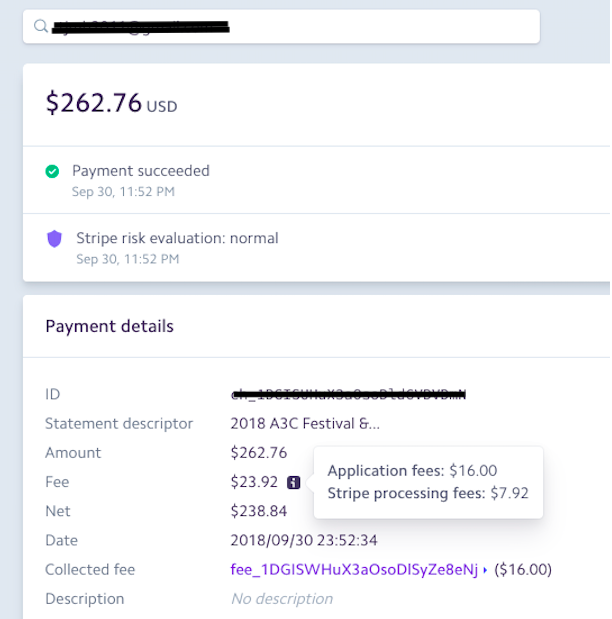Screen dimensions: 612x619
Task: Click the arrow beside collected fee ID
Action: click(485, 570)
